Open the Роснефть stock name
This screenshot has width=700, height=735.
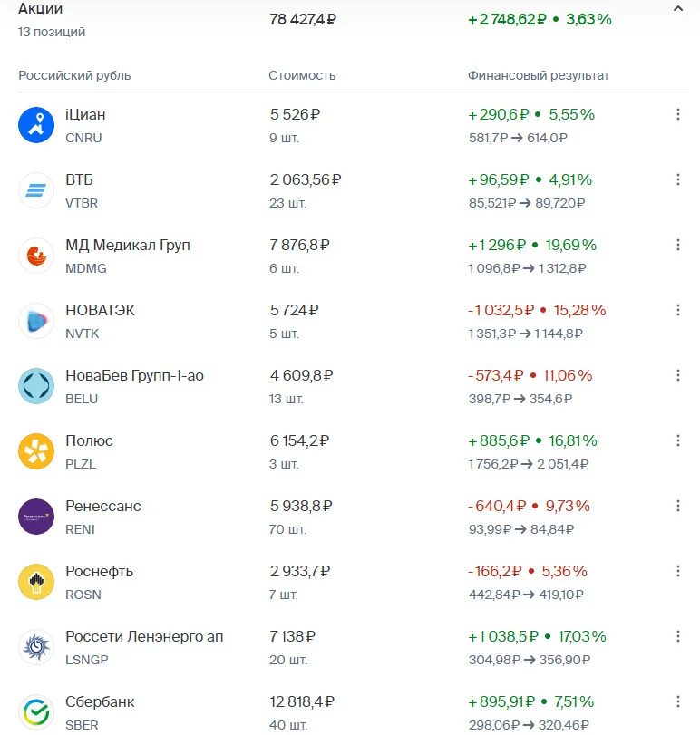pyautogui.click(x=100, y=571)
